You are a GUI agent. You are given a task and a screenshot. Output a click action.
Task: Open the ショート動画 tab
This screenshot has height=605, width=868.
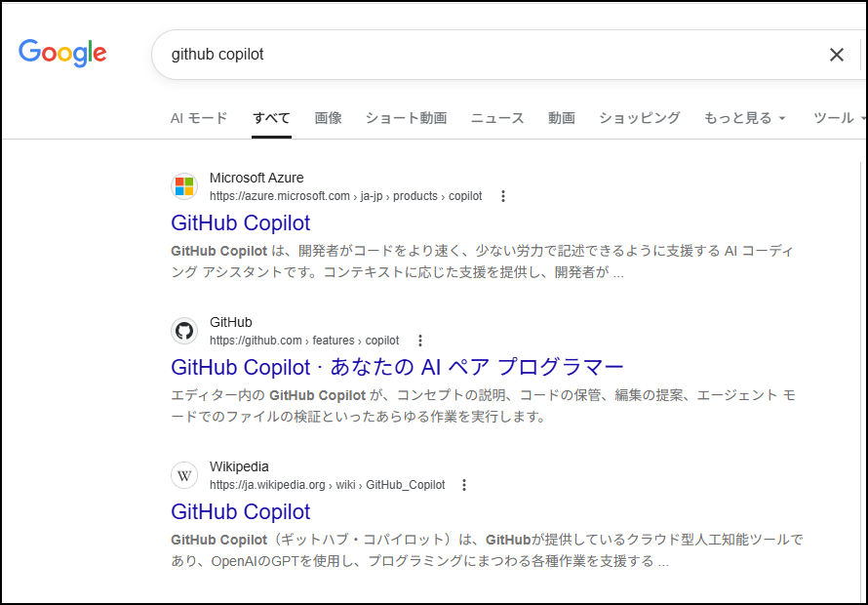point(406,118)
